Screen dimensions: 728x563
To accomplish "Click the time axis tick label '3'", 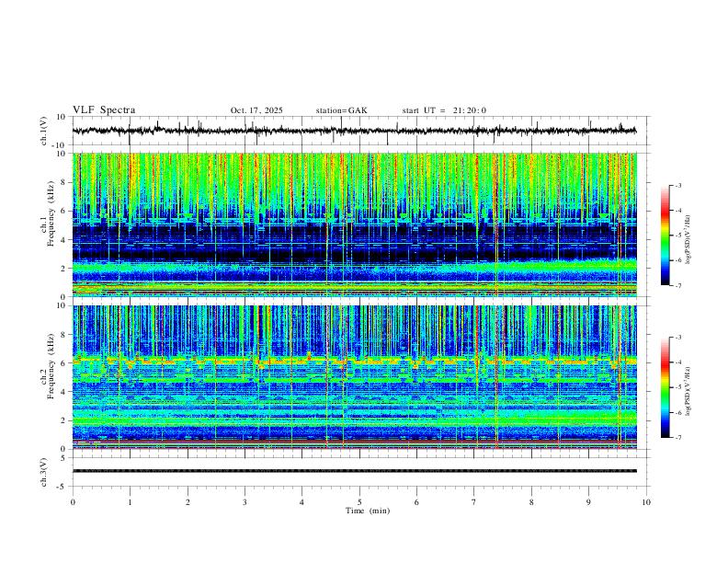I will pyautogui.click(x=245, y=502).
